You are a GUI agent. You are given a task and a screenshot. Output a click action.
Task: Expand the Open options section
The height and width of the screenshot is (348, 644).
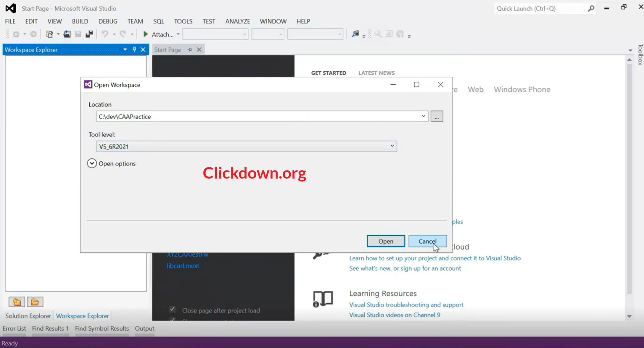[92, 163]
